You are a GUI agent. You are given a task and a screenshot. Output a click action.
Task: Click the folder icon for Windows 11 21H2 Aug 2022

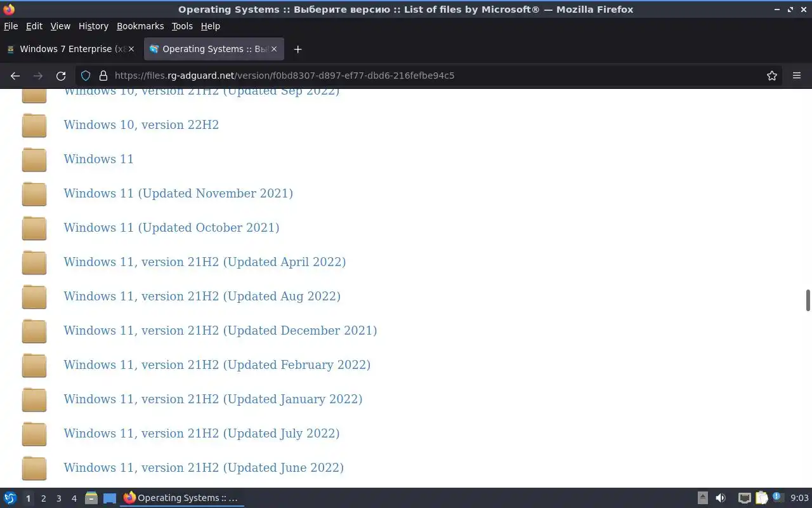34,297
